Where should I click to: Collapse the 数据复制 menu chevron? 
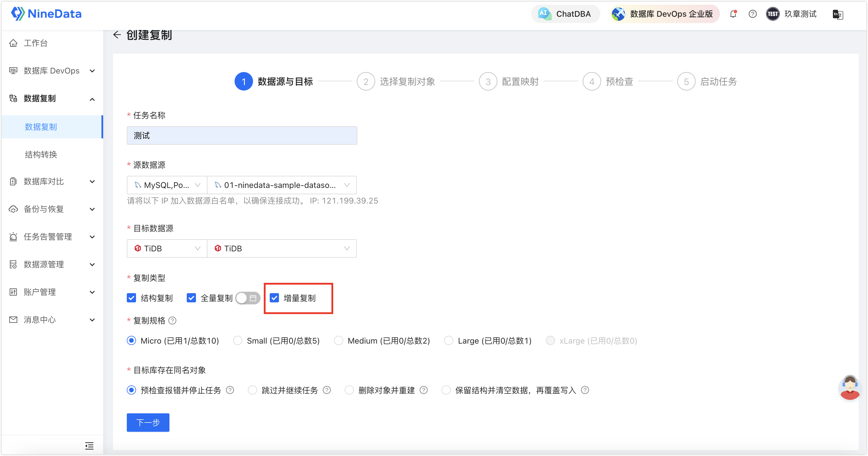pyautogui.click(x=92, y=99)
